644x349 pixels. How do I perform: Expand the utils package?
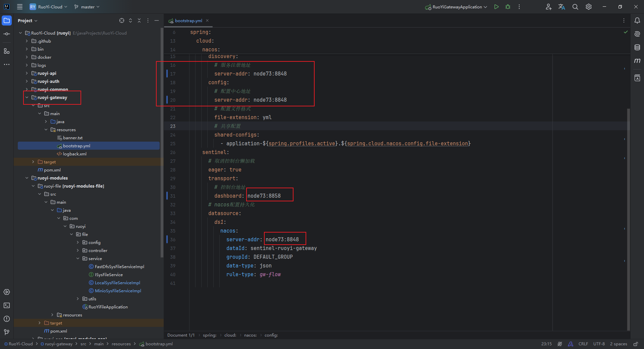click(x=78, y=299)
